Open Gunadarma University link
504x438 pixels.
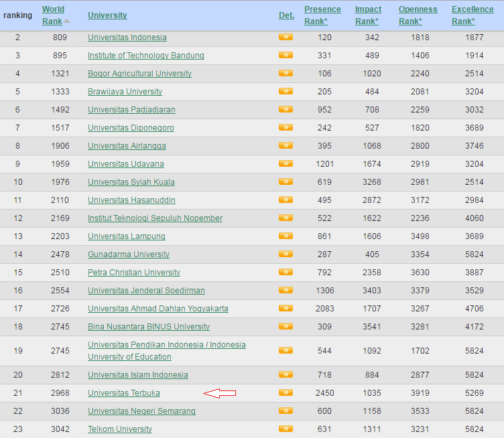click(129, 254)
